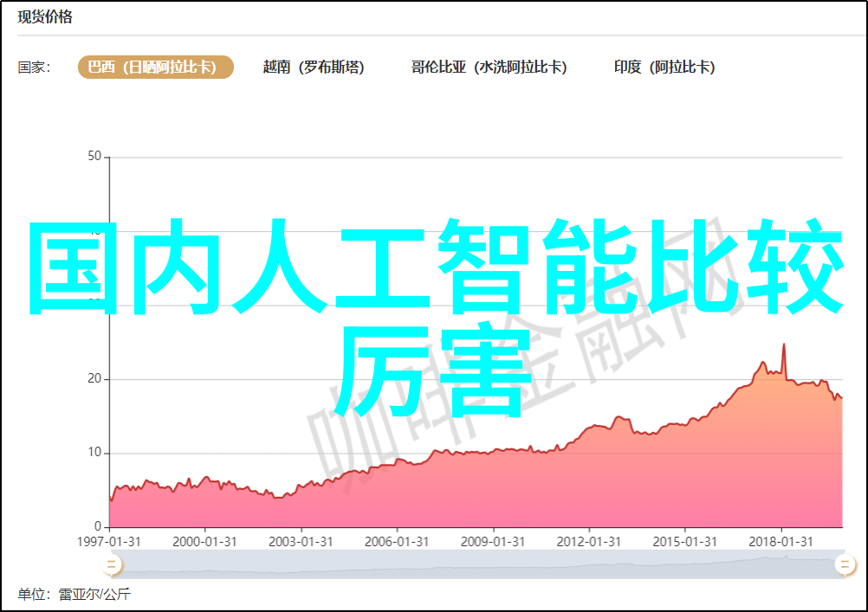Click the 20 value on the y-axis
Viewport: 868px width, 612px height.
[94, 379]
